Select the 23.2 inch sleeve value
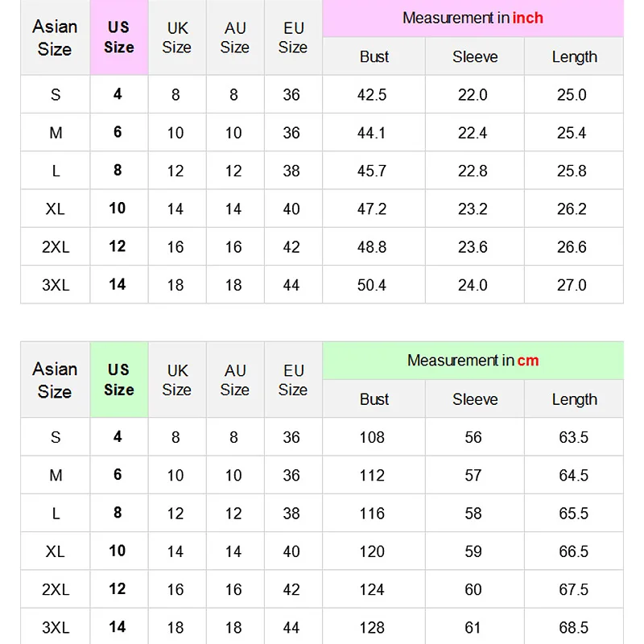The height and width of the screenshot is (644, 644). click(x=473, y=209)
